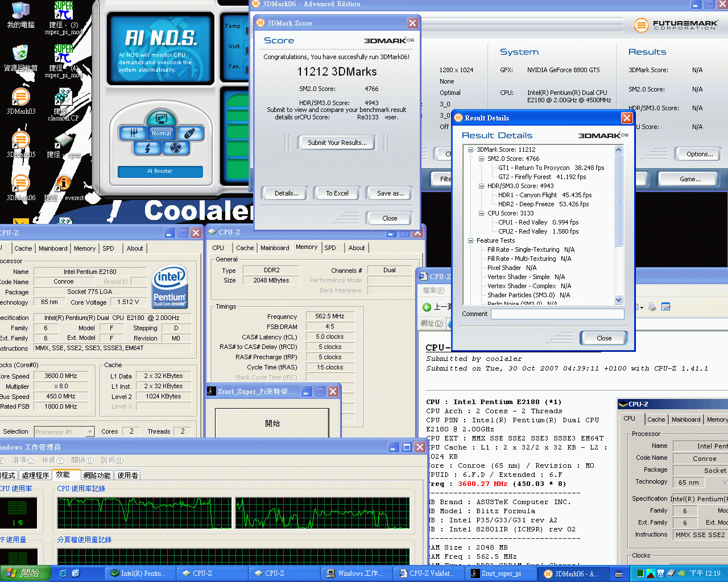Screen dimensions: 728x582
Task: Open the Processor #1 selection dropdown
Action: (x=90, y=432)
